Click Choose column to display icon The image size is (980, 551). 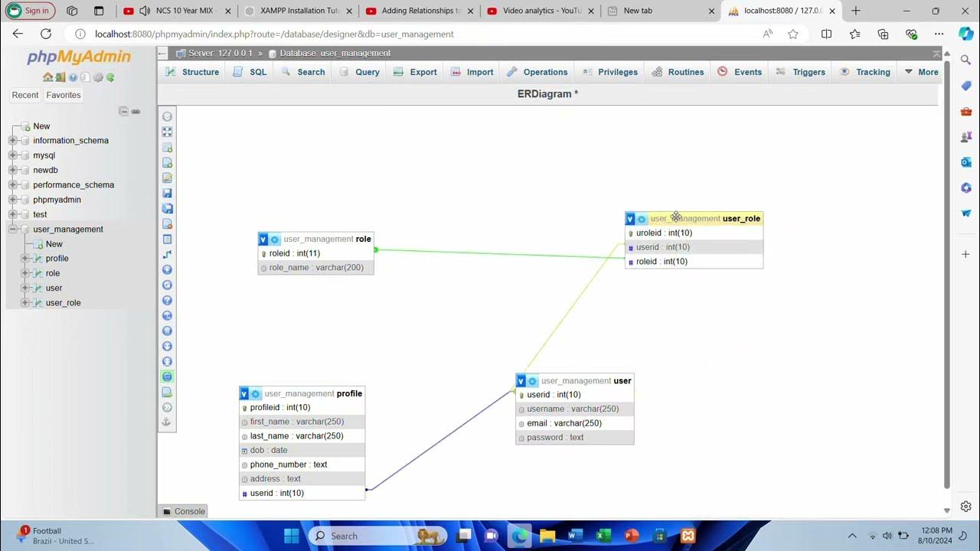pos(167,269)
